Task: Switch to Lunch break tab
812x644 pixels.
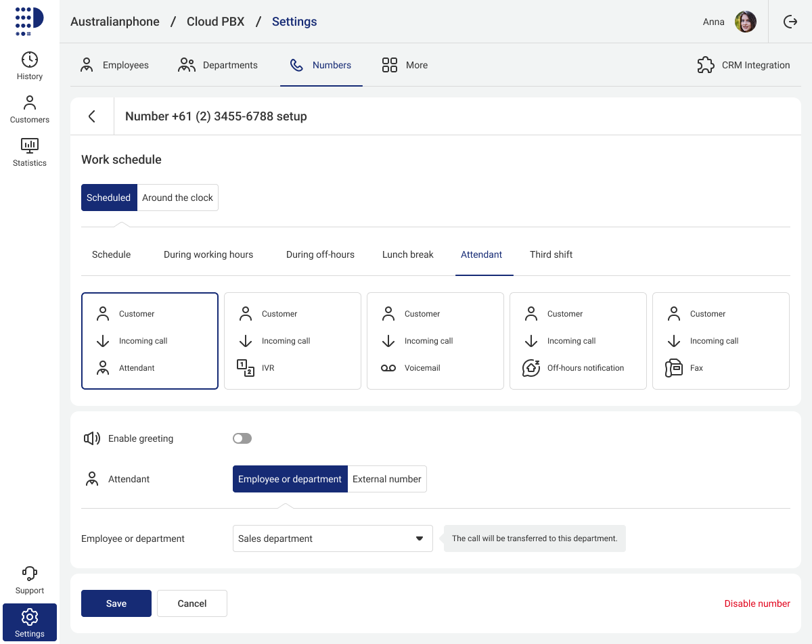Action: pyautogui.click(x=408, y=254)
